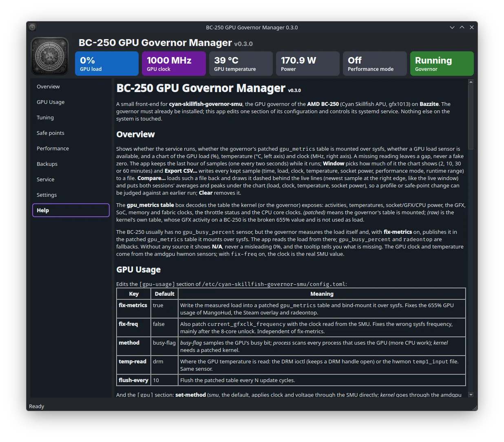The image size is (504, 442).
Task: Click the 39 °C GPU temperature card
Action: tap(241, 64)
